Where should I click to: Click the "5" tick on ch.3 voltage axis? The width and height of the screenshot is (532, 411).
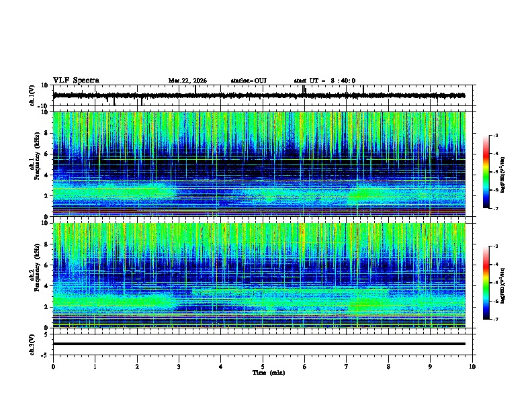tap(46, 334)
